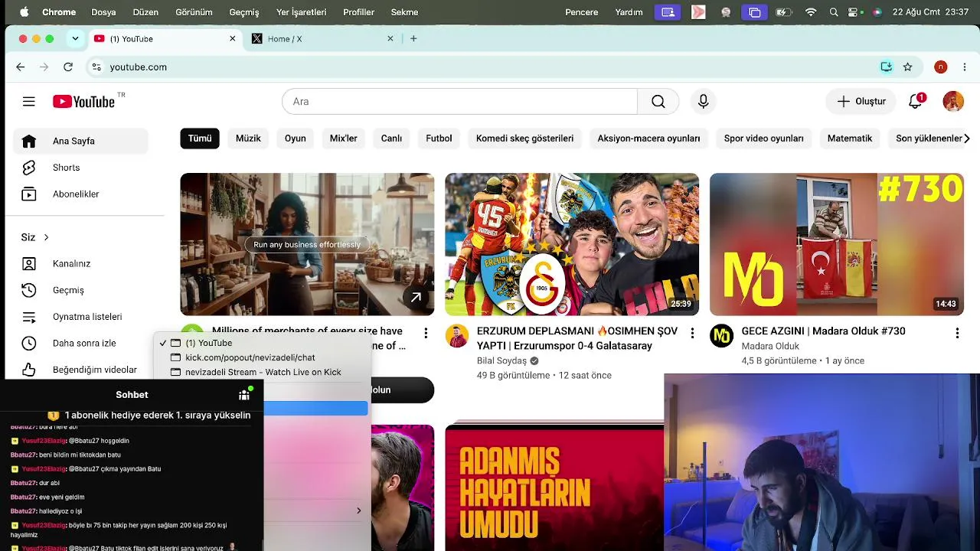Viewport: 980px width, 551px height.
Task: Open Abonelikler in the sidebar
Action: 80,194
